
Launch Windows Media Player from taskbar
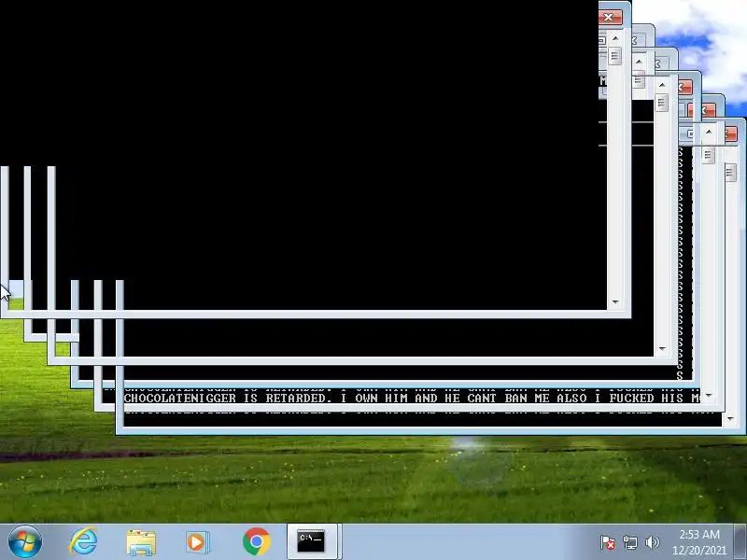pyautogui.click(x=197, y=542)
